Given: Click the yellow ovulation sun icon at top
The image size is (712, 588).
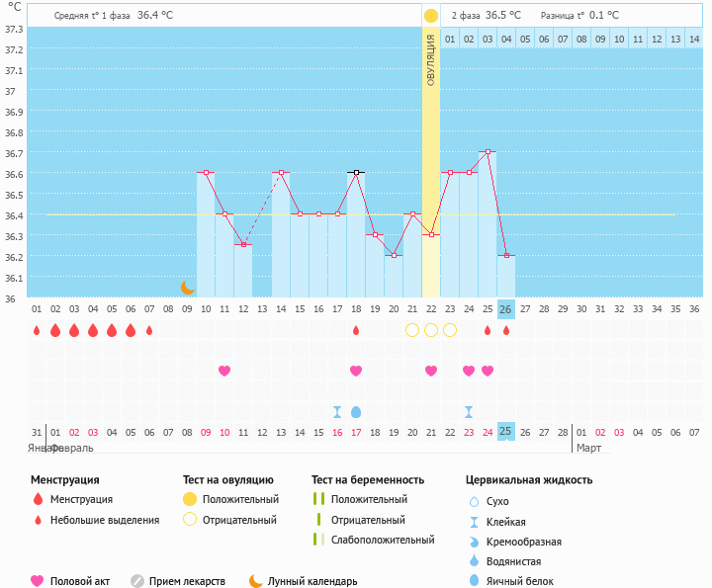Looking at the screenshot, I should (x=431, y=16).
